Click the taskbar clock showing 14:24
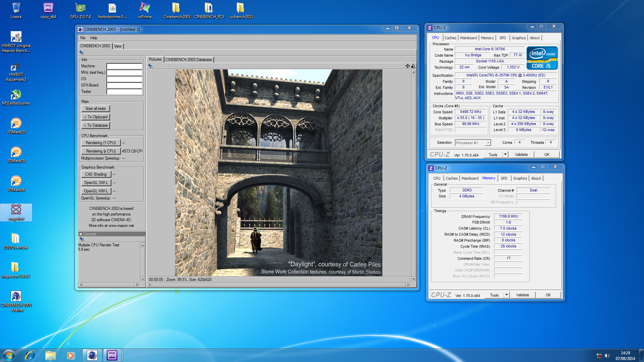The height and width of the screenshot is (362, 644). click(x=625, y=356)
